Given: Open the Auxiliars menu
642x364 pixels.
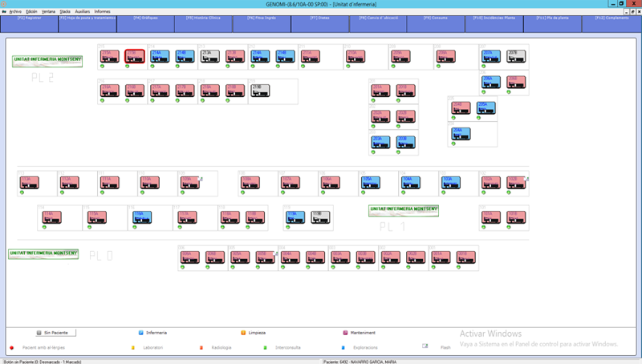Looking at the screenshot, I should click(x=82, y=12).
